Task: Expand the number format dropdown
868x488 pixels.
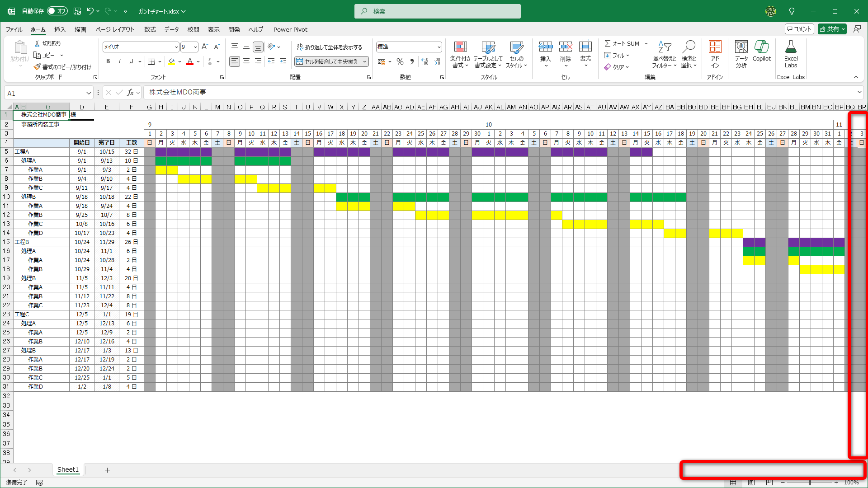Action: (439, 47)
